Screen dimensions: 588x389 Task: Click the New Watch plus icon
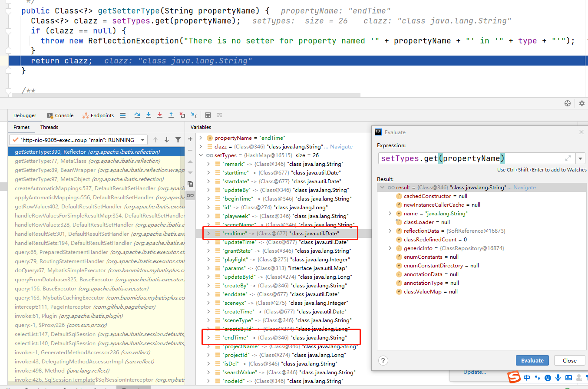pyautogui.click(x=190, y=139)
